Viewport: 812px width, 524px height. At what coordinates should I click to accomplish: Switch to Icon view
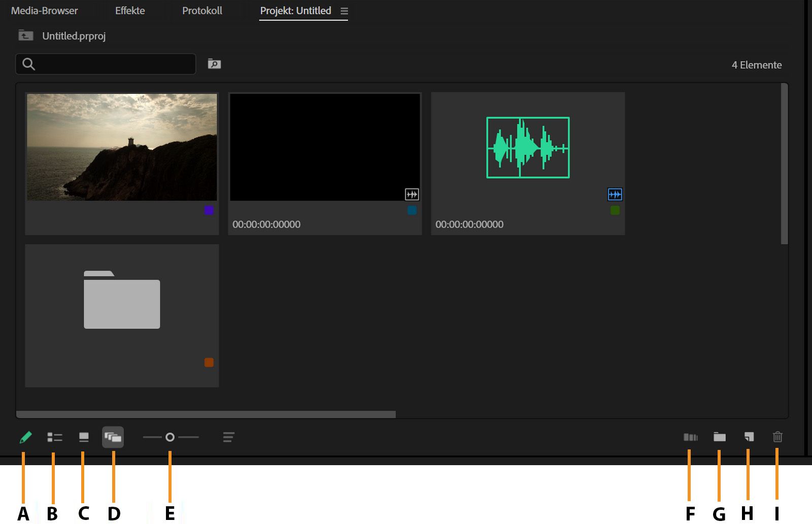click(84, 437)
